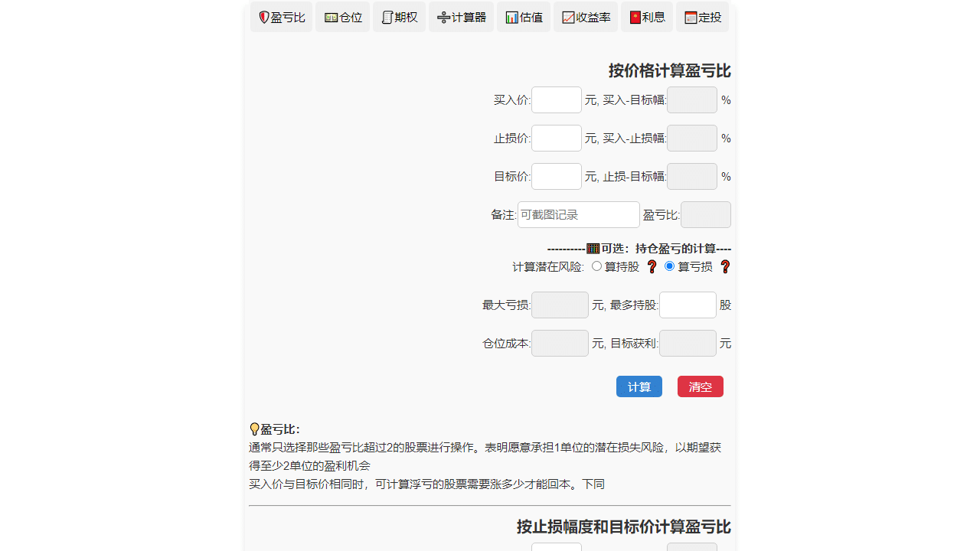Click the 目标价 input field
980x551 pixels.
[x=557, y=177]
